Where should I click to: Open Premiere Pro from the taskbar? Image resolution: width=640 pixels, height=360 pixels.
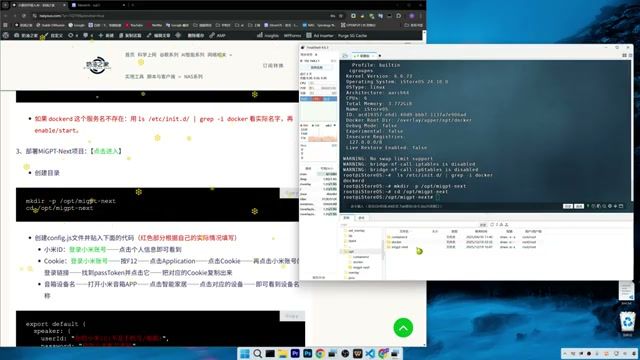(295, 353)
